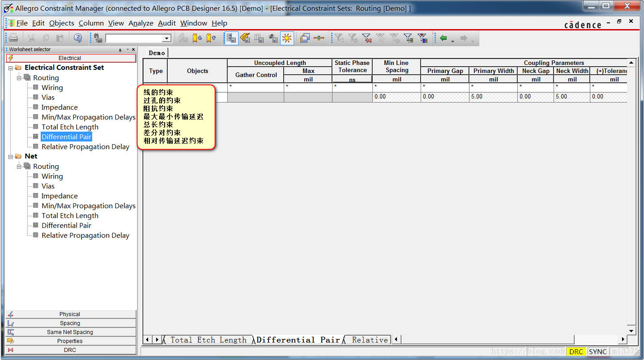Select Impedance under Electrical Constraint Set
This screenshot has width=644, height=360.
(60, 107)
